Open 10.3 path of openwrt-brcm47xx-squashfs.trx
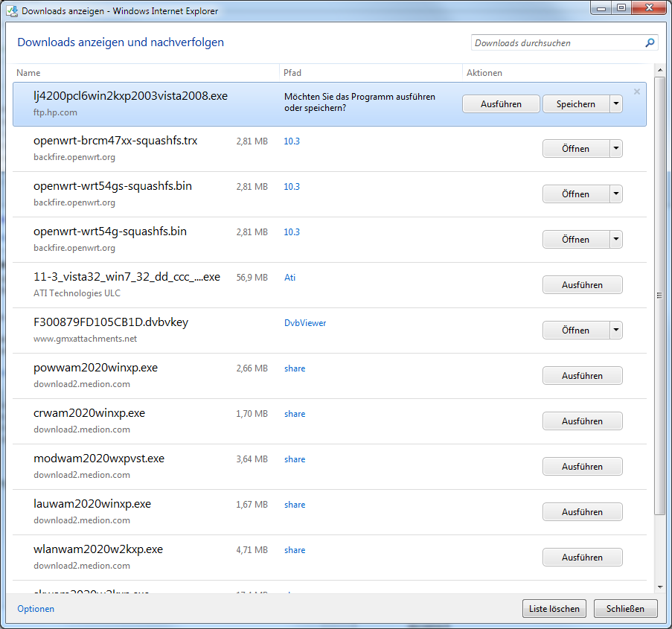This screenshot has height=629, width=672. [x=292, y=141]
